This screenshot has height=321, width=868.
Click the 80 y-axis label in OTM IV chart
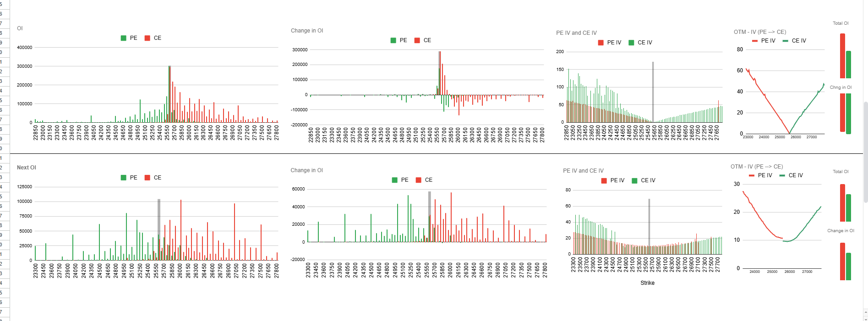point(740,49)
